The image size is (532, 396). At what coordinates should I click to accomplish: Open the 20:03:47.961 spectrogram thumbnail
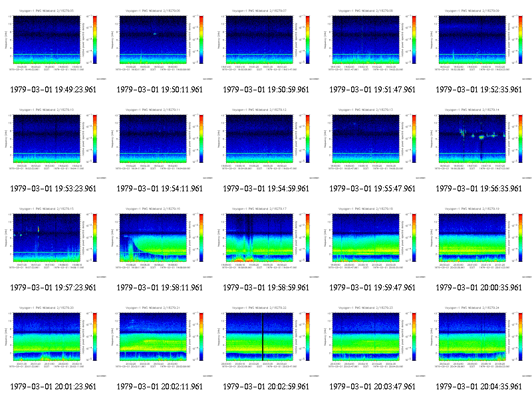tap(372, 340)
